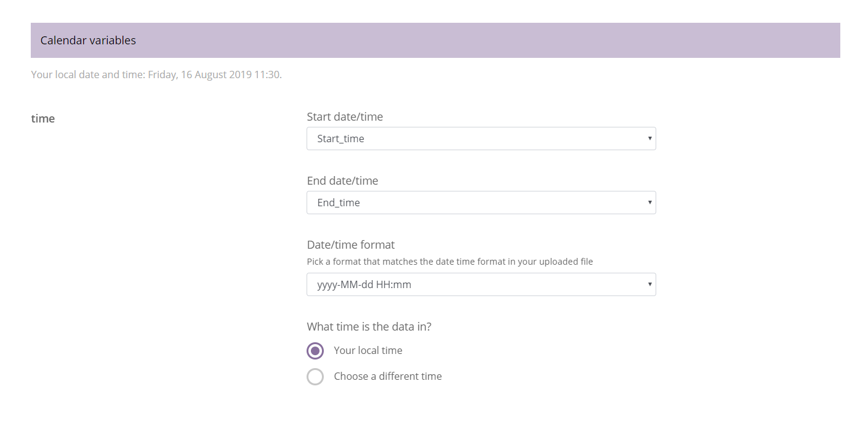Open the Start date/time dropdown
Viewport: 868px width, 434px height.
point(480,139)
